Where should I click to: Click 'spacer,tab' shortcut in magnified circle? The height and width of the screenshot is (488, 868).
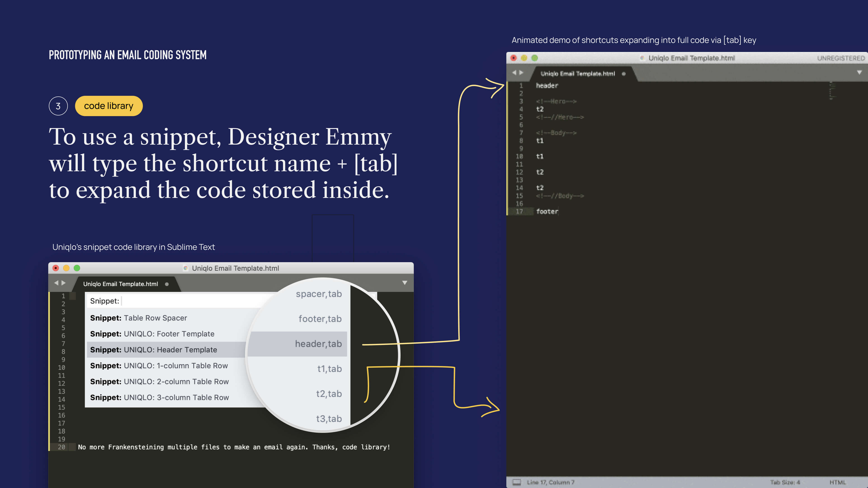click(x=318, y=294)
